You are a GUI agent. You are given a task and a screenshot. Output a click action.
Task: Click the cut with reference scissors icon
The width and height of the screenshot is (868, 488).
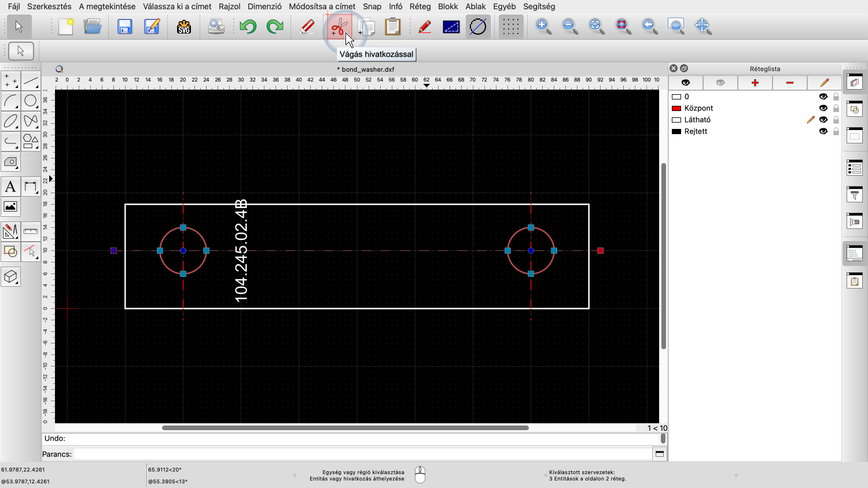[339, 27]
